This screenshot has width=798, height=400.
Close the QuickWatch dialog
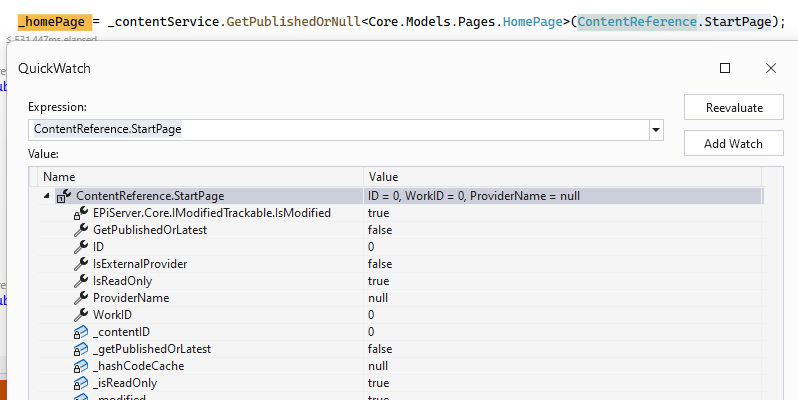pyautogui.click(x=770, y=68)
